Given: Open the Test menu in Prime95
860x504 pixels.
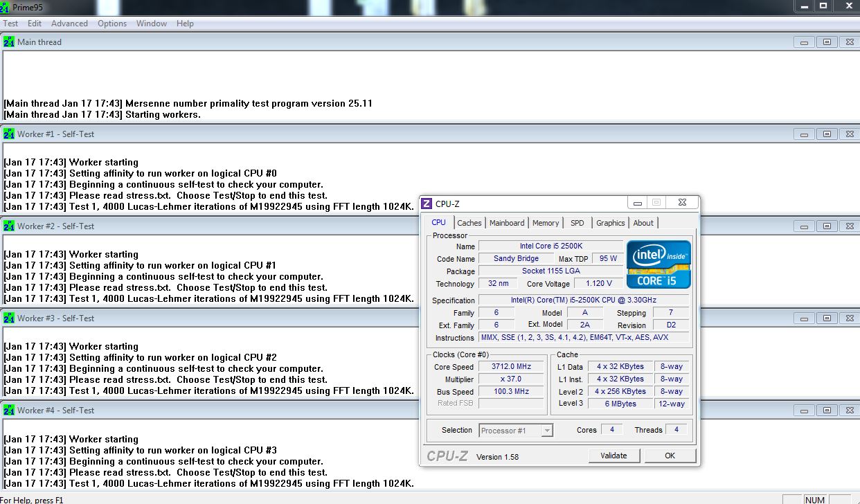Looking at the screenshot, I should 10,24.
